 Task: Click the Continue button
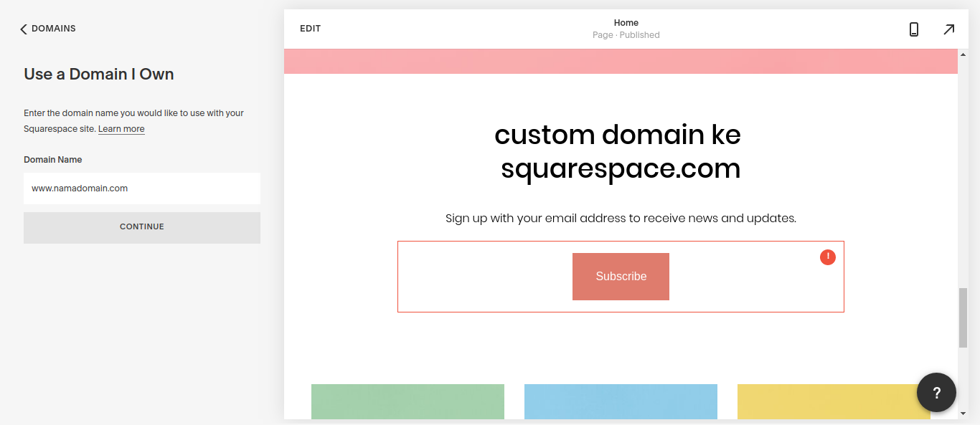[x=142, y=227]
